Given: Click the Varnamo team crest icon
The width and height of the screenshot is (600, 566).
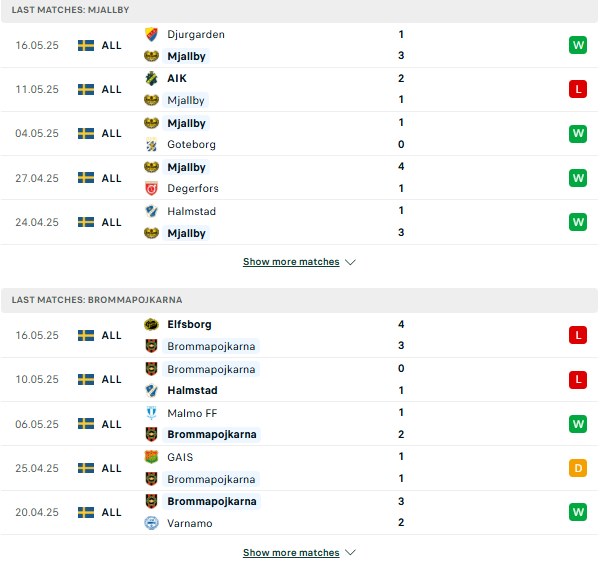Looking at the screenshot, I should point(151,523).
